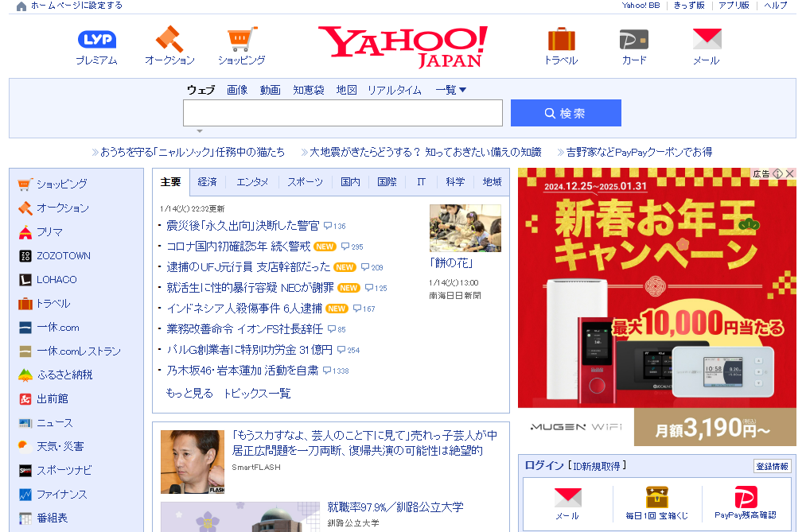The width and height of the screenshot is (806, 532).
Task: Click the ニュース sidebar icon
Action: coord(25,423)
